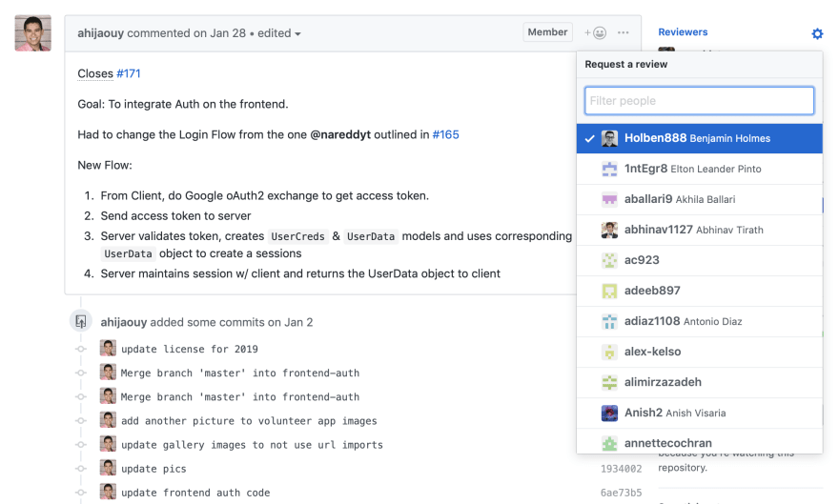The image size is (839, 504).
Task: Request review from abhinav1127 Abhinav Tirath
Action: 700,230
